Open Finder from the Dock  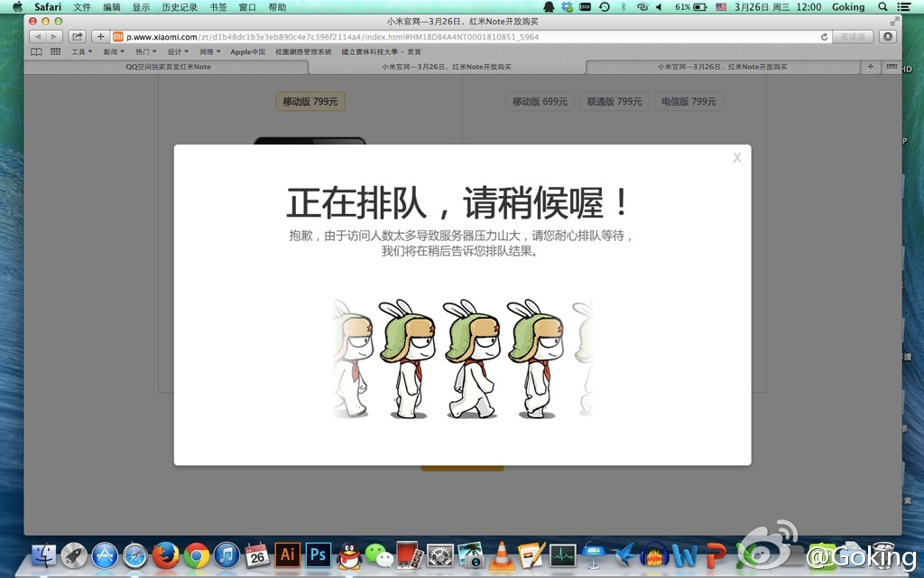[x=43, y=555]
